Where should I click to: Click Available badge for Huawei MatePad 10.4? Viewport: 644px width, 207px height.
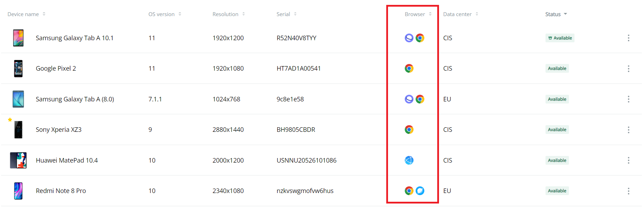557,160
